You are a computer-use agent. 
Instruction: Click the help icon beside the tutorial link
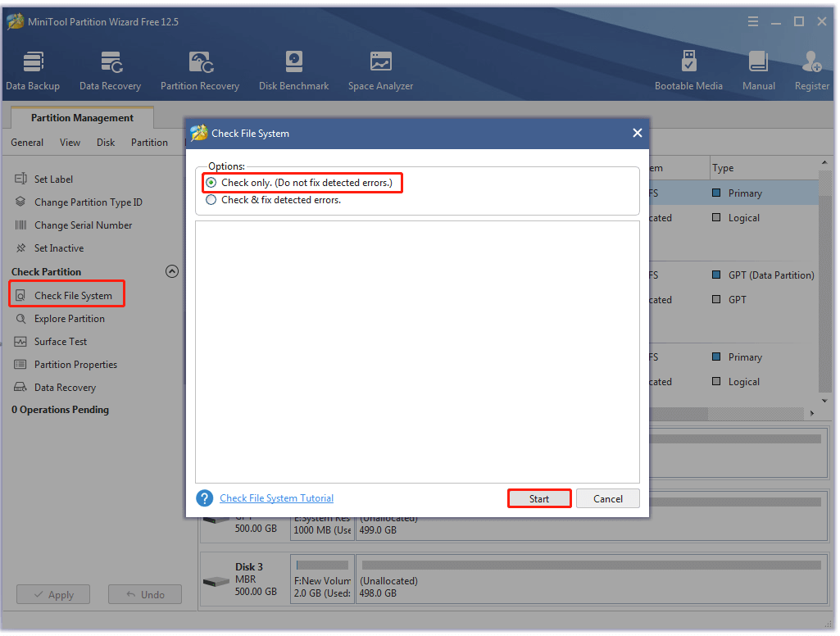[204, 497]
